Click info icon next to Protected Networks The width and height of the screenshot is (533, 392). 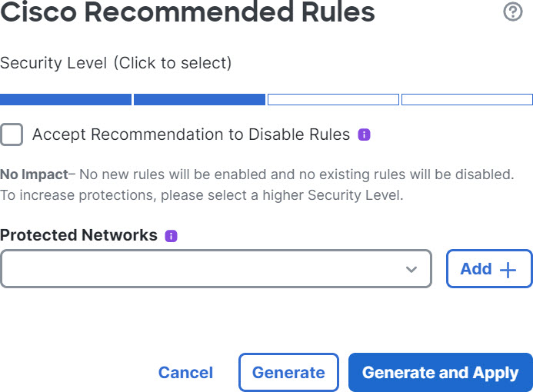click(172, 236)
